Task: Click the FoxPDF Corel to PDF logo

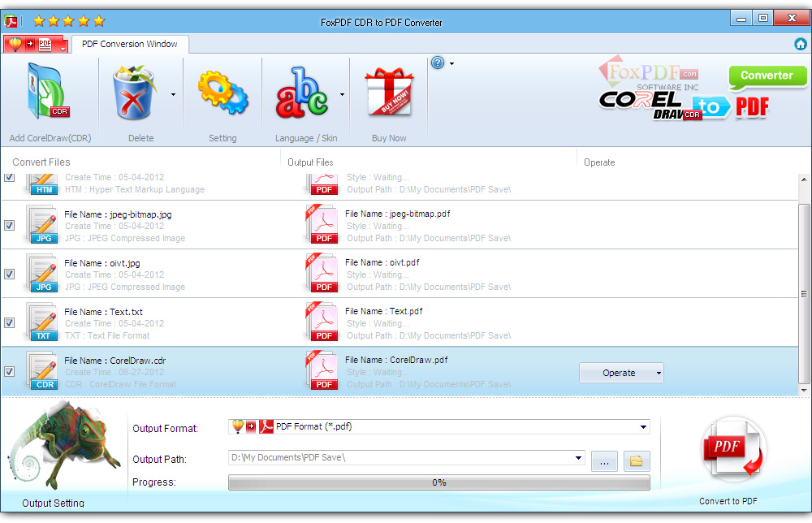Action: click(x=683, y=89)
